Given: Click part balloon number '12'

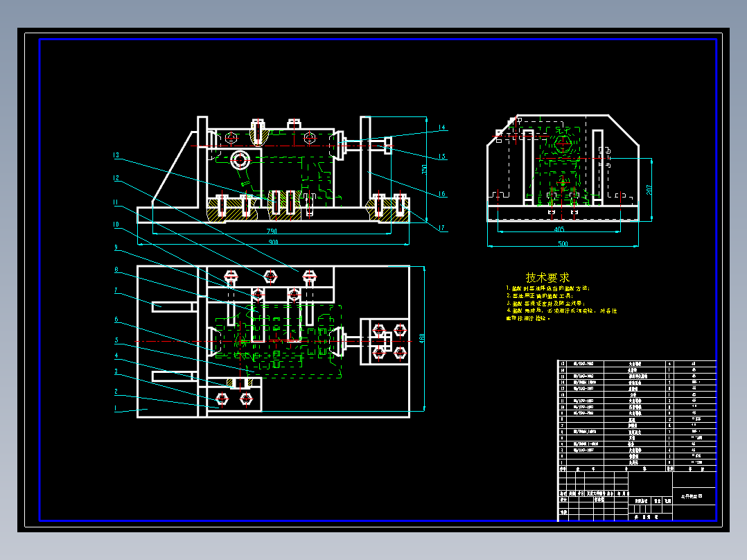Looking at the screenshot, I should point(116,177).
